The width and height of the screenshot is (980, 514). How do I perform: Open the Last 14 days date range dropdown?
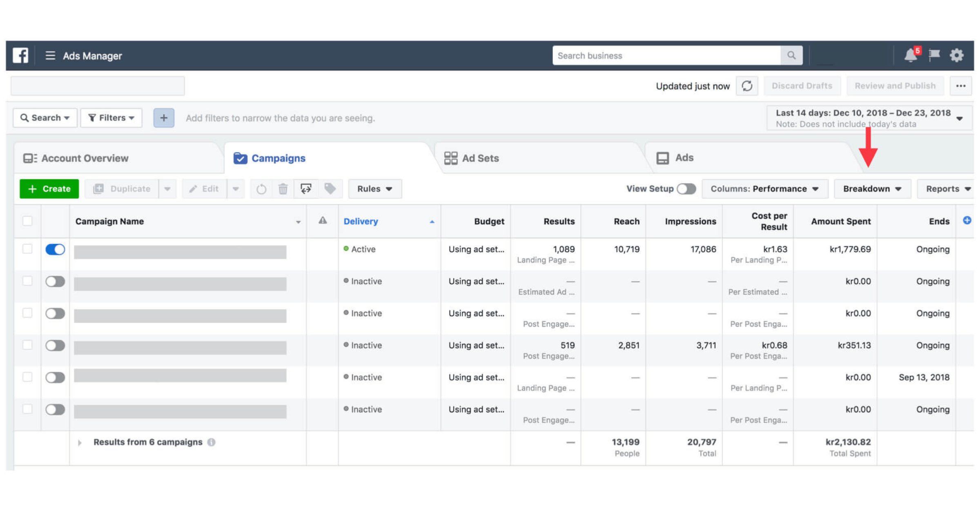tap(869, 118)
